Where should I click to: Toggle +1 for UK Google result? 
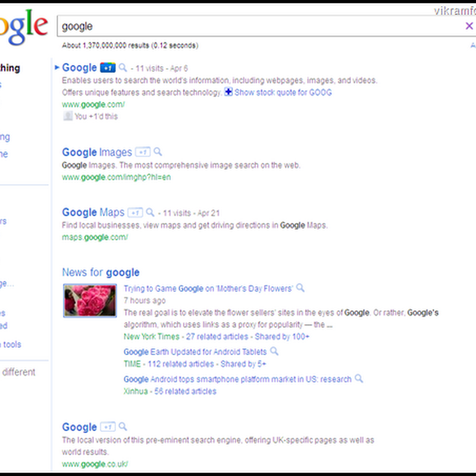point(108,427)
